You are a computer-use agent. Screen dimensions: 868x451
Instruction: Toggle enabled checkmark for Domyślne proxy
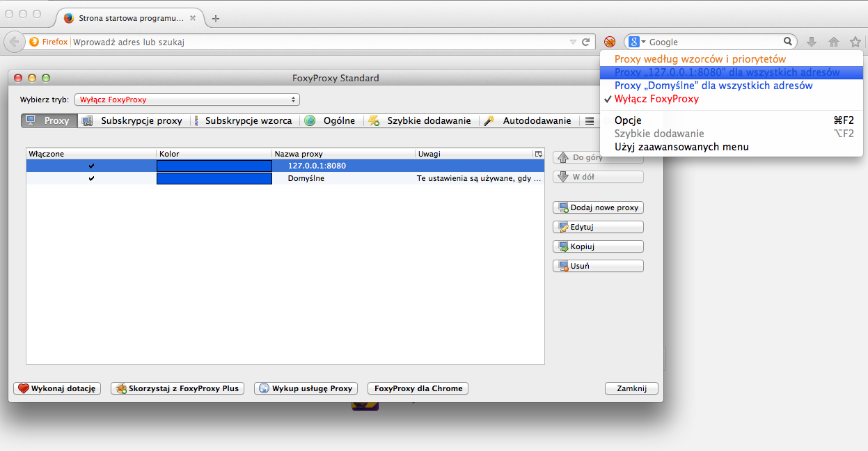pyautogui.click(x=91, y=178)
